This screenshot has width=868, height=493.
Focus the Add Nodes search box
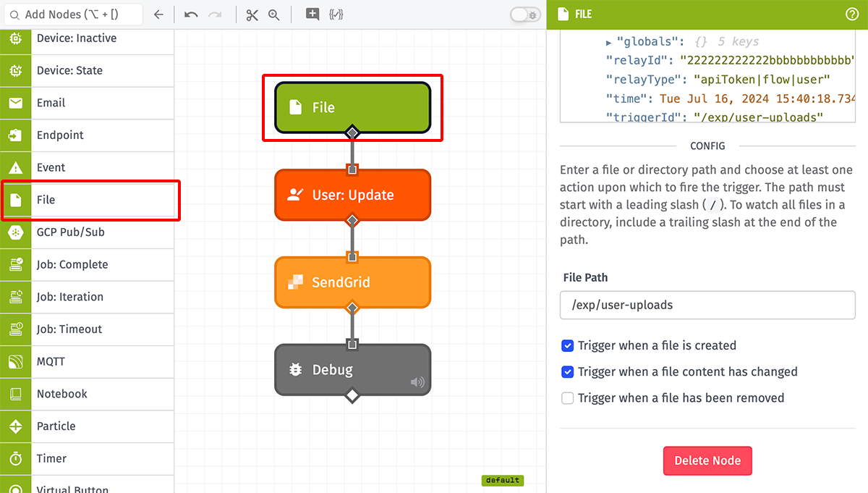pos(72,14)
